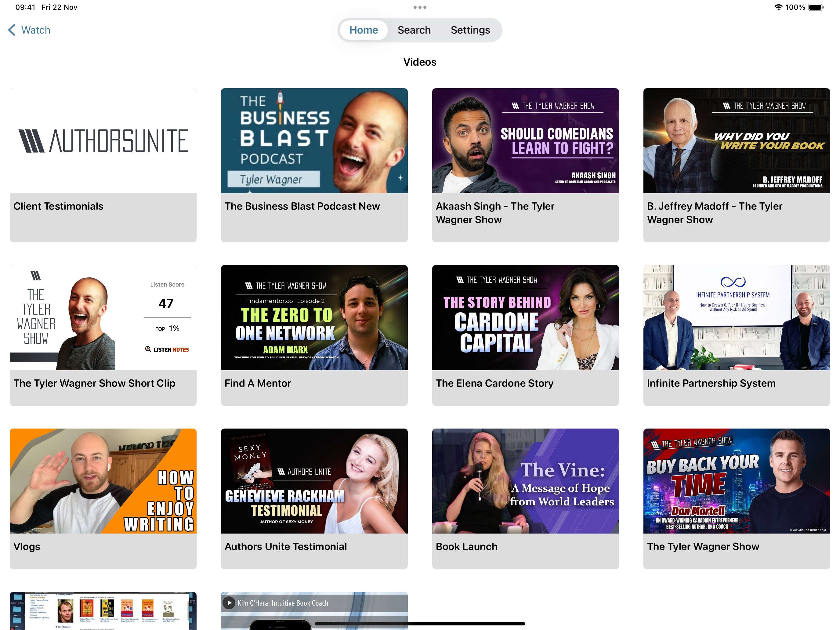Screen dimensions: 840x630
Task: Click the 'Vlogs' title
Action: 27,546
